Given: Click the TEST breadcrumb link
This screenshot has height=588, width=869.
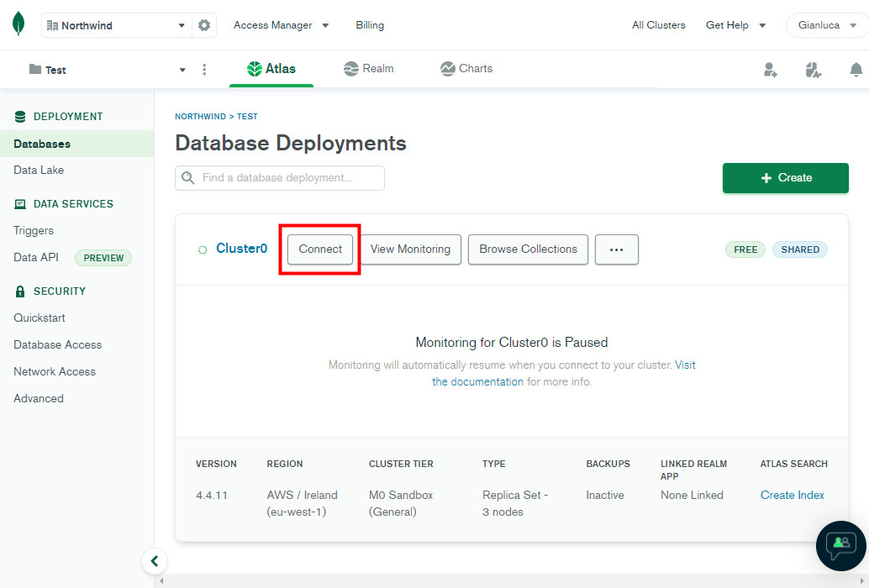Looking at the screenshot, I should 247,116.
